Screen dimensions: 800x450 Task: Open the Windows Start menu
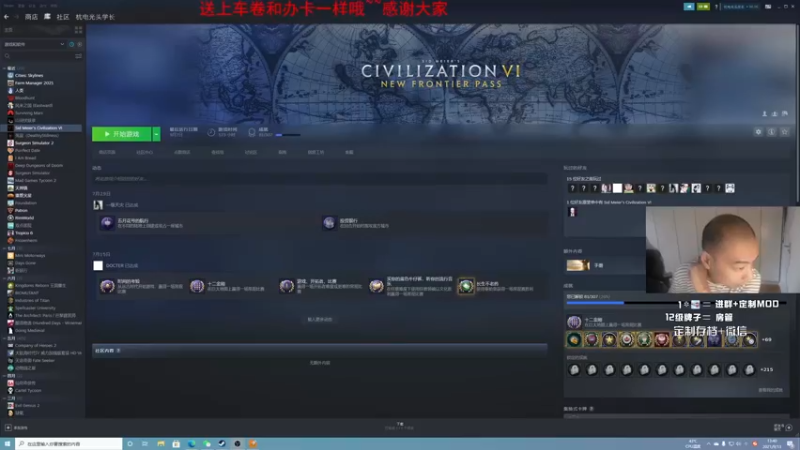[7, 444]
